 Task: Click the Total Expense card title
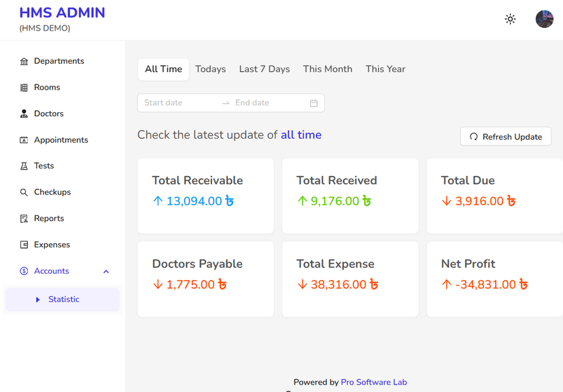point(335,264)
